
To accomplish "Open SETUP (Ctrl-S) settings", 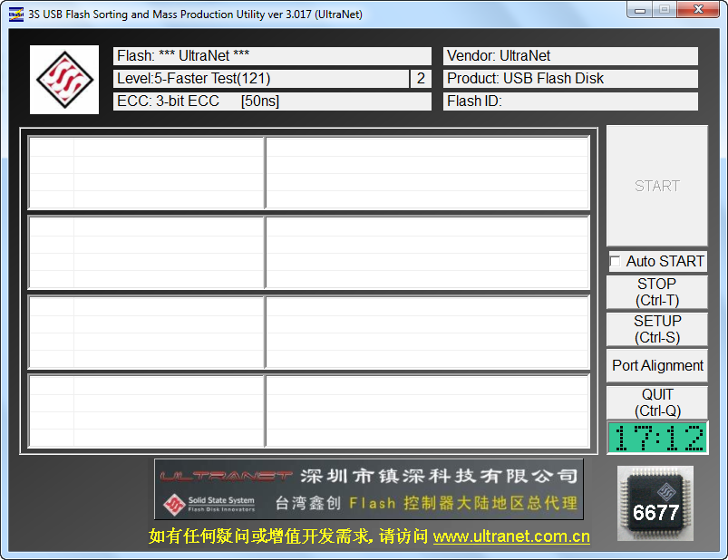I will pos(657,329).
